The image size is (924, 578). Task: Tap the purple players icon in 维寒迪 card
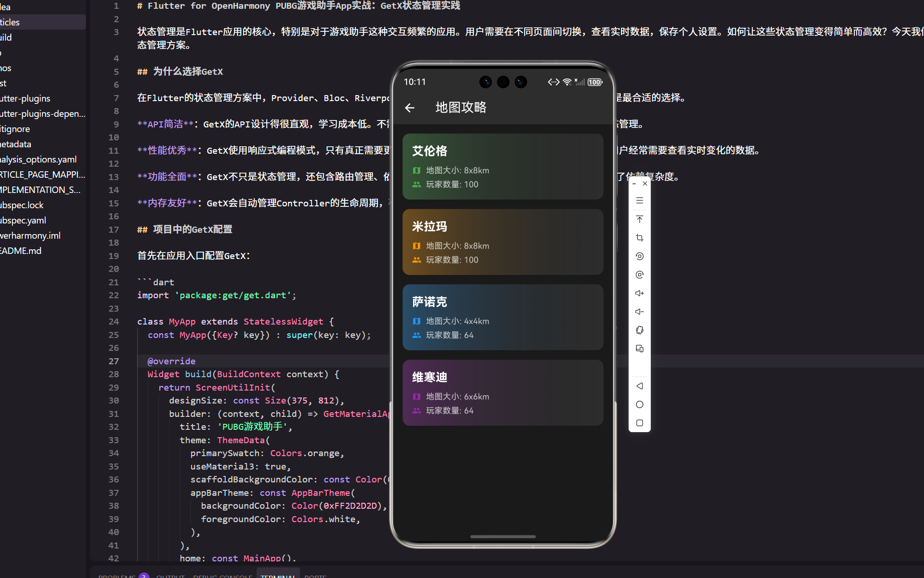(416, 410)
